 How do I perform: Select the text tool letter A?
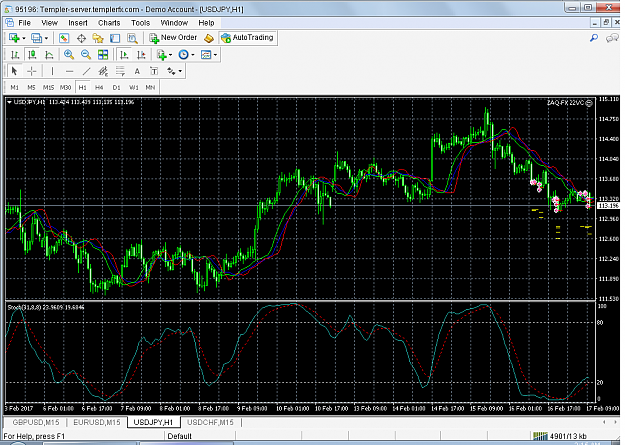click(137, 71)
